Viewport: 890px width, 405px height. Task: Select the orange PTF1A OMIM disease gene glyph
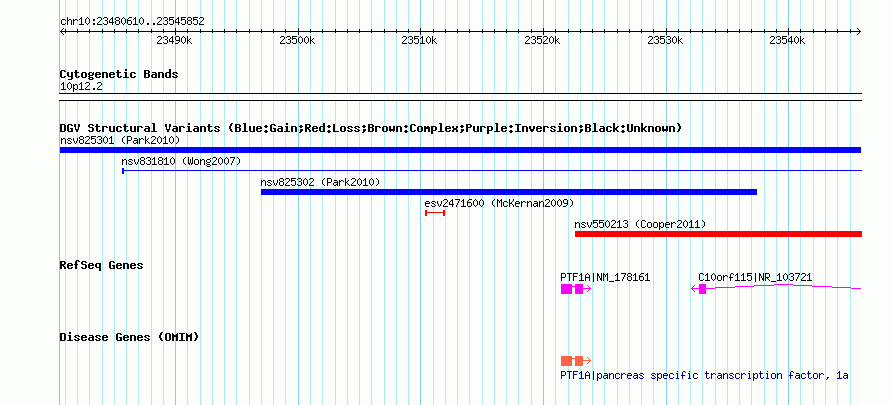pos(576,361)
